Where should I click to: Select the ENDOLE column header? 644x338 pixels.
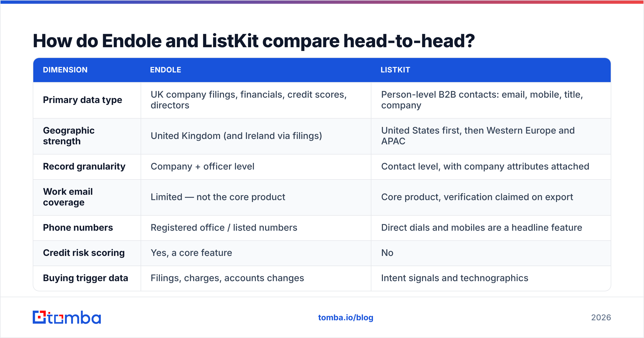166,70
